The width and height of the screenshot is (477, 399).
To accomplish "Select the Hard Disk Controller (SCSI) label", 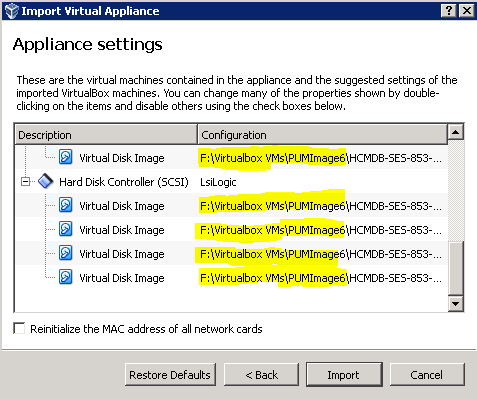I will [x=124, y=182].
